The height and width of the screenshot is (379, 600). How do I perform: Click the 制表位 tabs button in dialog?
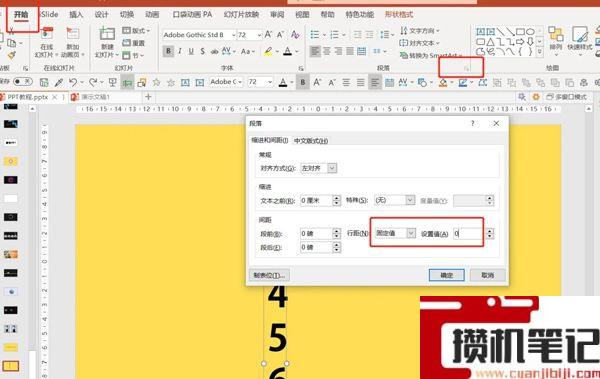269,275
